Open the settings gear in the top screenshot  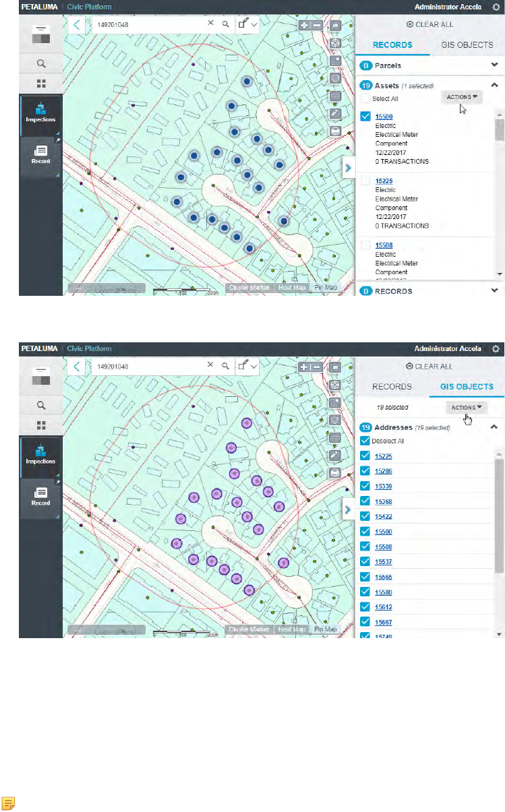click(496, 7)
